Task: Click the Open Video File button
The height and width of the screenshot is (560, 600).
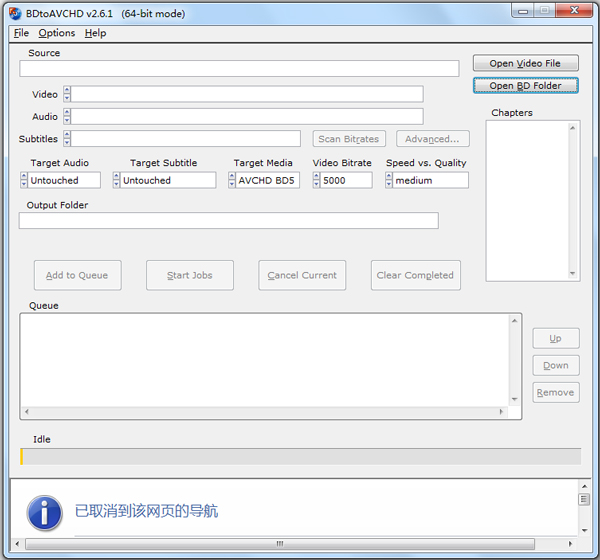Action: click(525, 63)
